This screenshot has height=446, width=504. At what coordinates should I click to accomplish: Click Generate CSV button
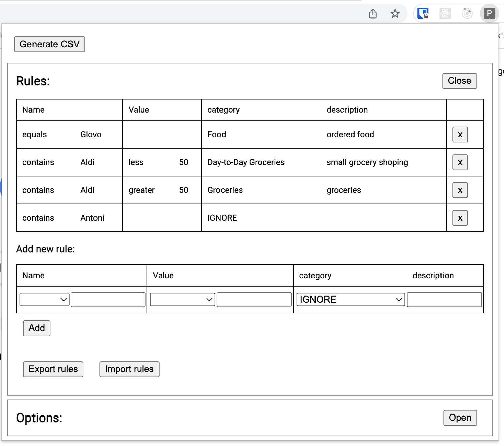click(x=49, y=44)
